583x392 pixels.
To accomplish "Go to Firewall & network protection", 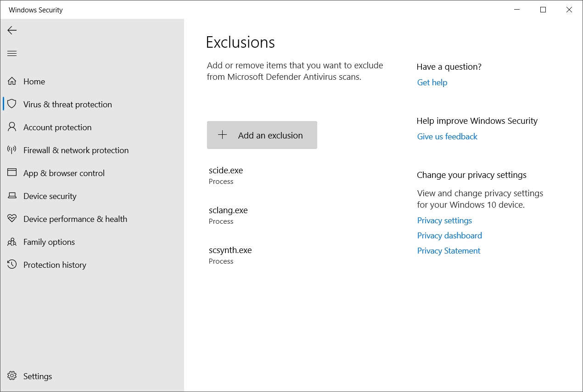I will (92, 150).
